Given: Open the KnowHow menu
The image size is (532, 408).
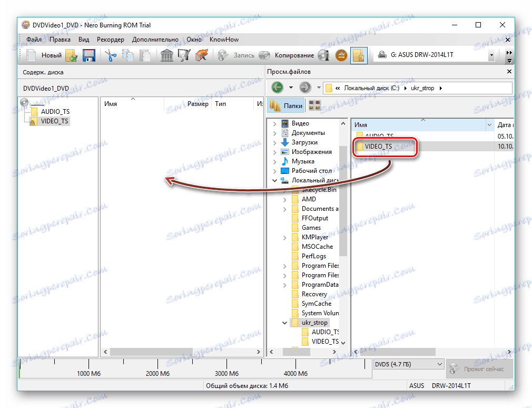Looking at the screenshot, I should coord(224,40).
